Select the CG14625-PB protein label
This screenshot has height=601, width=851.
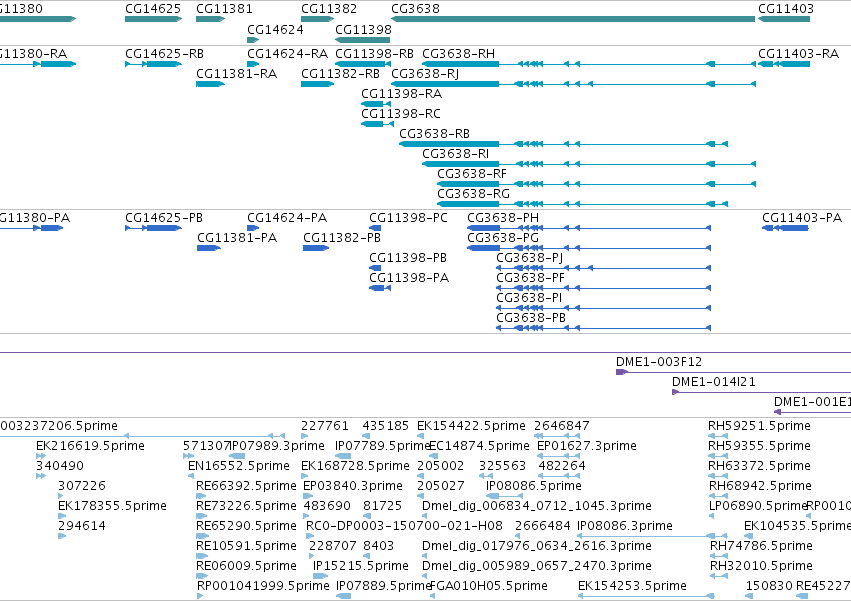[164, 218]
